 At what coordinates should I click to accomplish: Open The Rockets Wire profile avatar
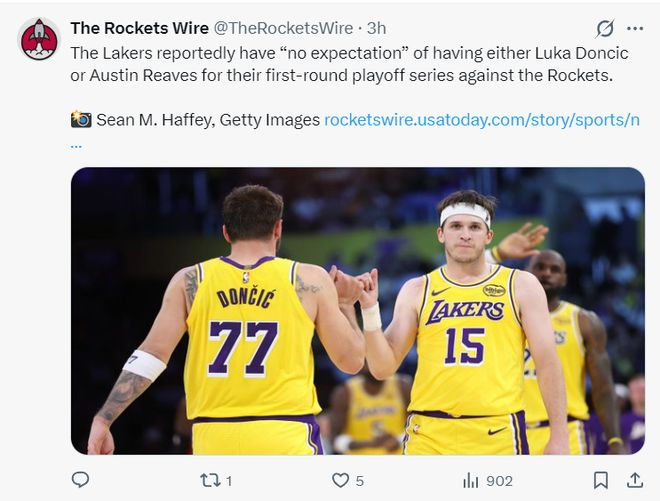pos(39,38)
